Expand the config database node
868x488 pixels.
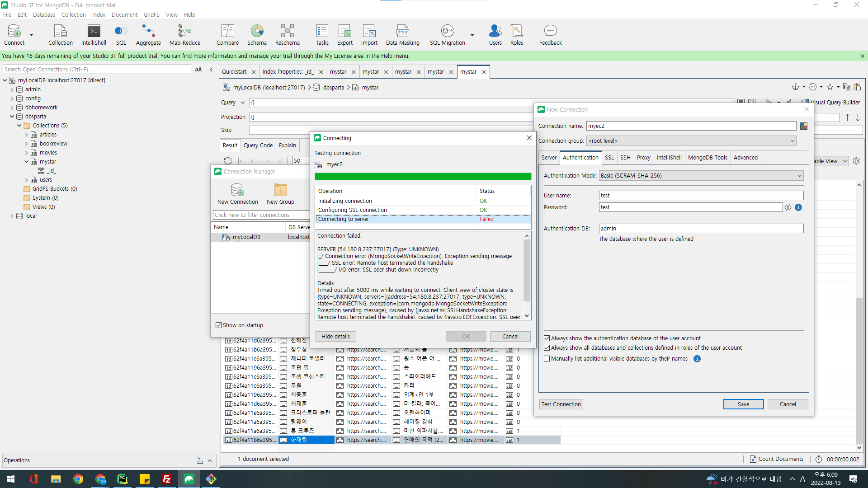pyautogui.click(x=12, y=99)
